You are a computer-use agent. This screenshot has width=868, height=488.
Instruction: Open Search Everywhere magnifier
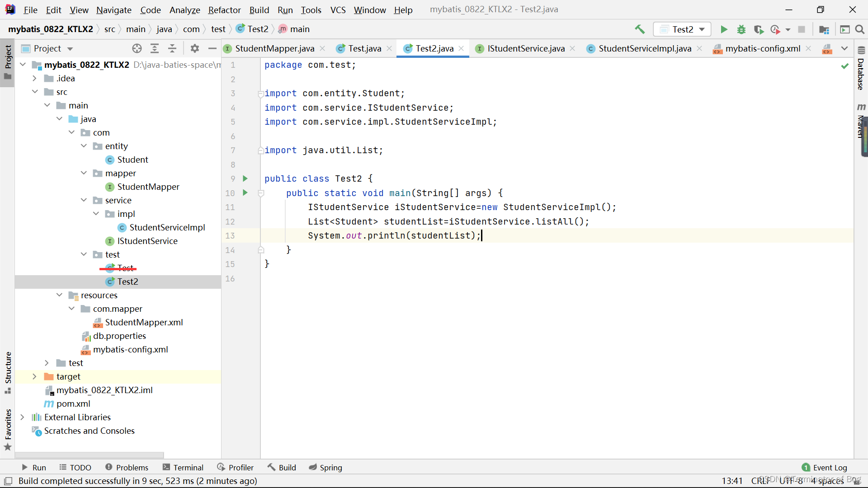click(x=860, y=29)
